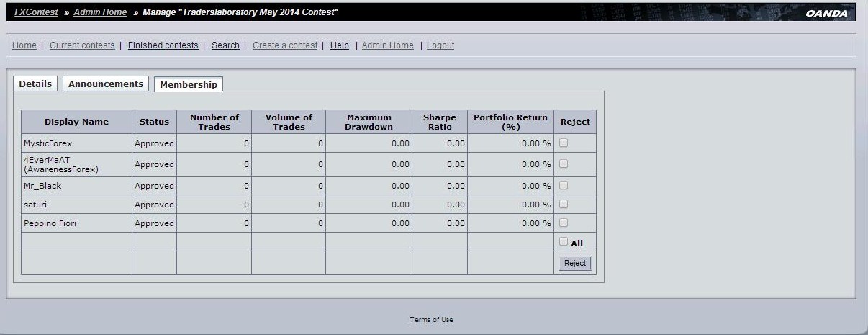868x335 pixels.
Task: Select Peppino Fiori display name
Action: point(50,223)
